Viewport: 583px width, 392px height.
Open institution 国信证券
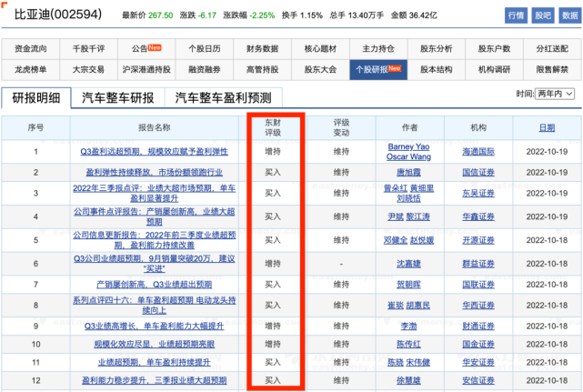click(478, 173)
